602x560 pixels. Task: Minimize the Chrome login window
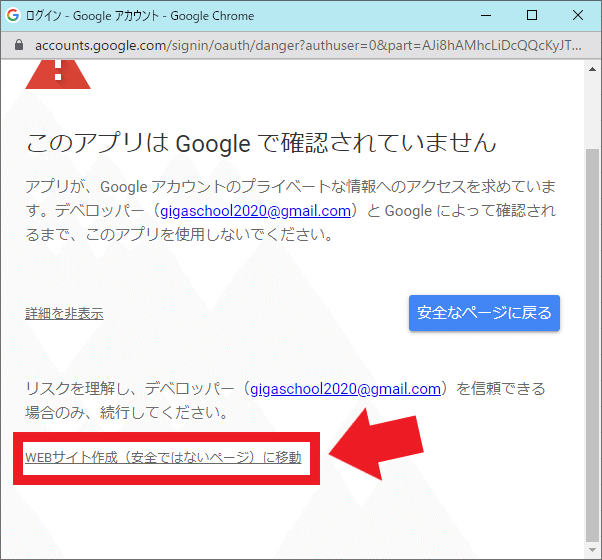(486, 15)
